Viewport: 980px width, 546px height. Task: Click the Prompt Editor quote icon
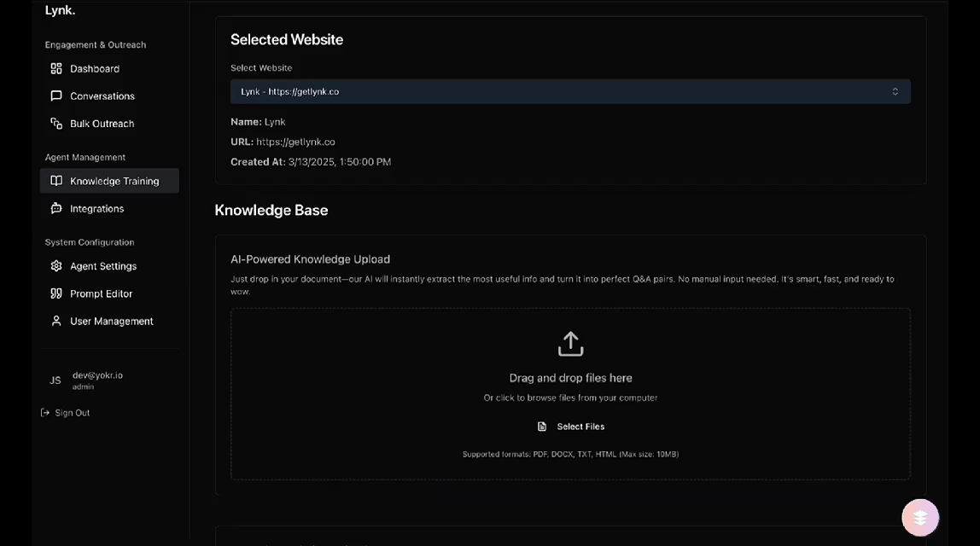point(56,293)
